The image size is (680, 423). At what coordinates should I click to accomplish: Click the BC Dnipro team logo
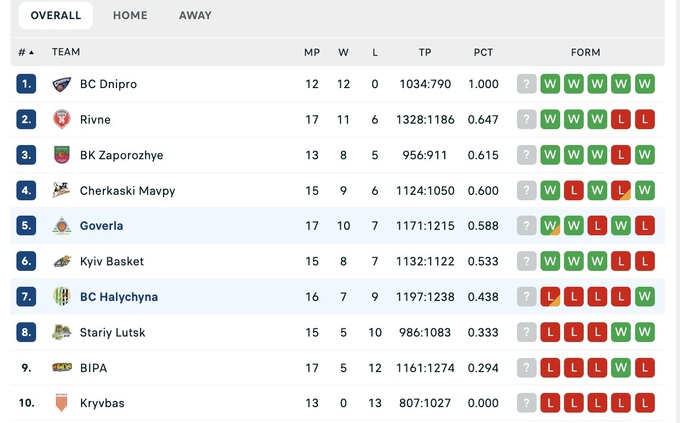tap(62, 84)
